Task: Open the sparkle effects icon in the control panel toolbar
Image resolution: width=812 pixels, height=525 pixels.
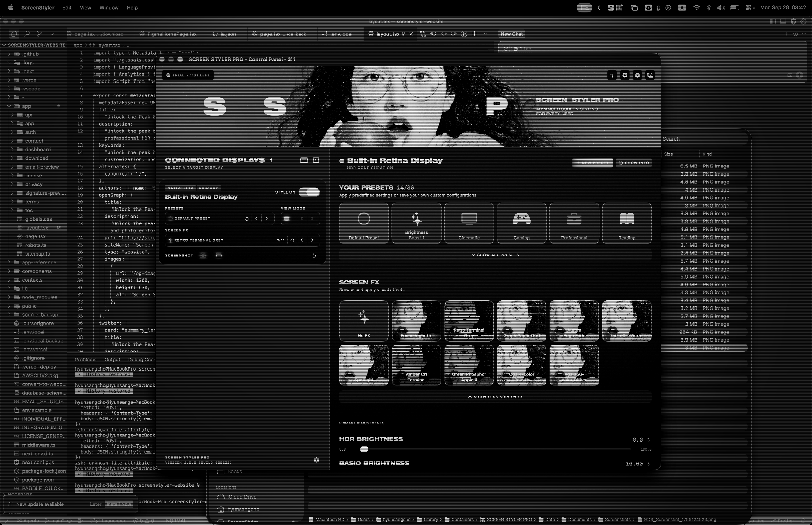Action: [x=612, y=75]
